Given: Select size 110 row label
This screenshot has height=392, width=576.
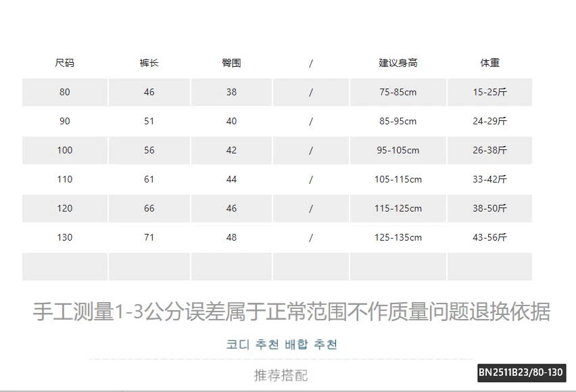Looking at the screenshot, I should 64,179.
